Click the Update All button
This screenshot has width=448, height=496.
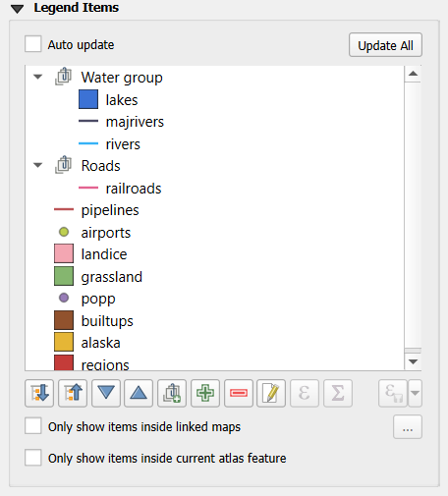point(385,45)
